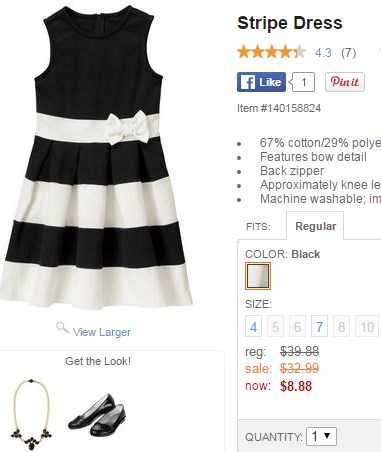Viewport: 381px width, 452px height.
Task: Open the (7) reviews count
Action: click(x=349, y=53)
